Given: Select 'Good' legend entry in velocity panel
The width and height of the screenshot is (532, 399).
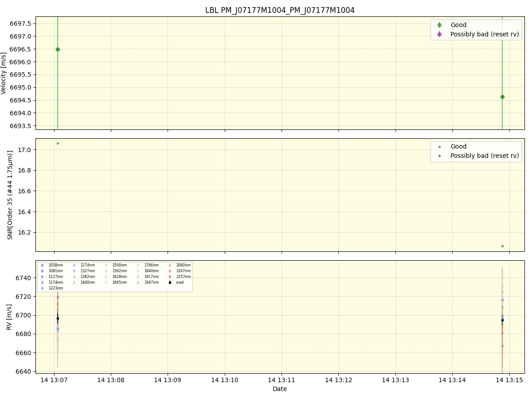Looking at the screenshot, I should (458, 25).
